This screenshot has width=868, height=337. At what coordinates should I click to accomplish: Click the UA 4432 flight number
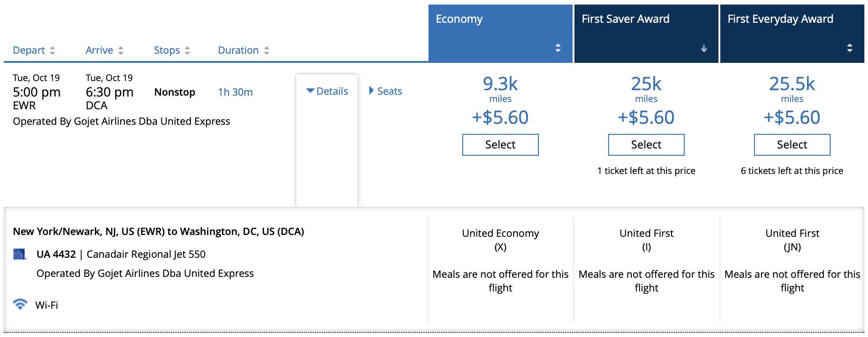(x=57, y=254)
